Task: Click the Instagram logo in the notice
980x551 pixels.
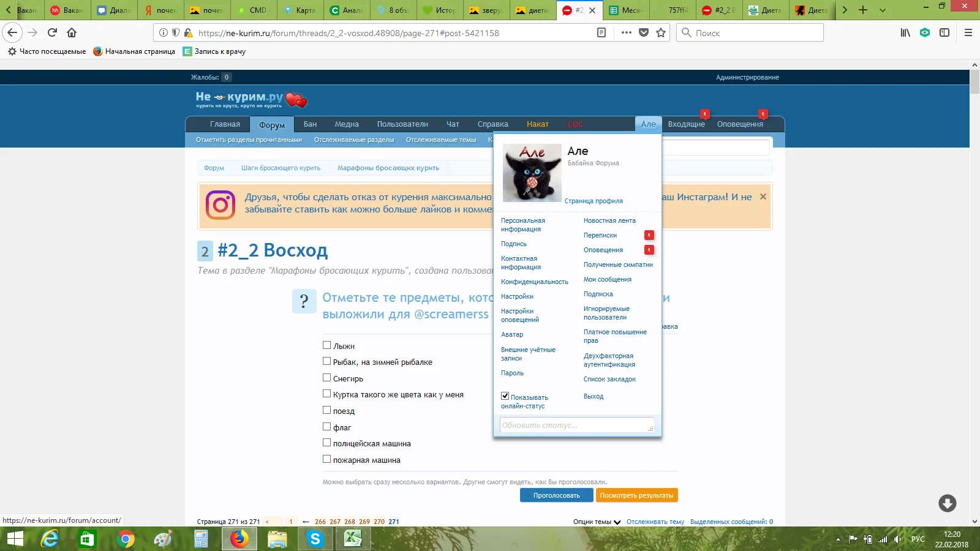Action: [221, 205]
